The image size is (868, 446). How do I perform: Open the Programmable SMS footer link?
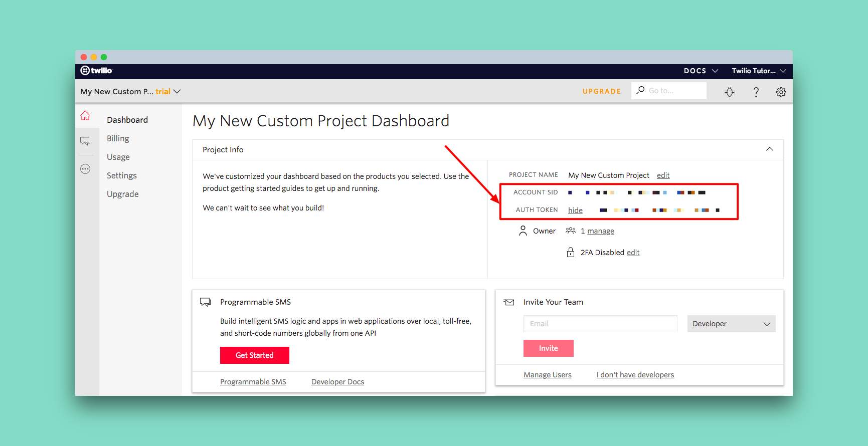tap(253, 381)
